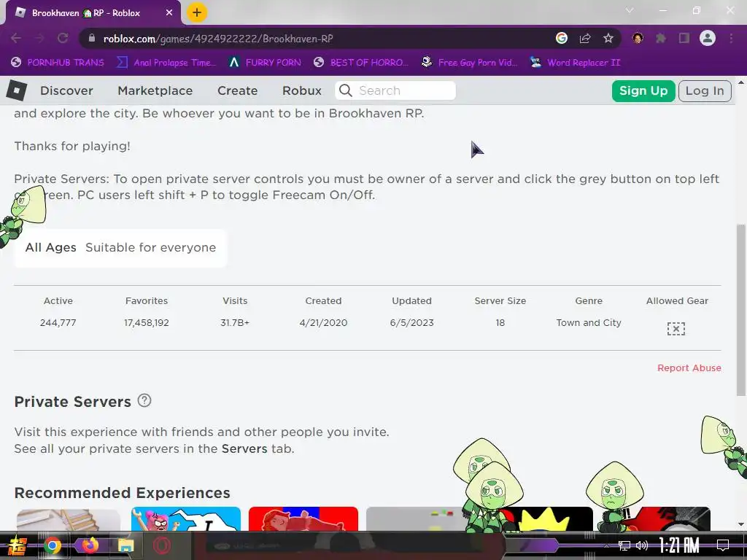Click the share page icon in the address bar

click(585, 38)
